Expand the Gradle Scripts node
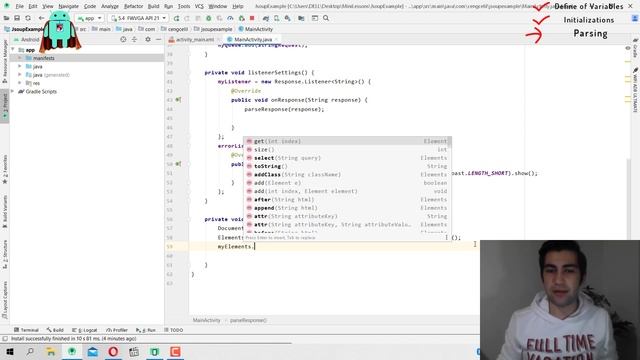The image size is (640, 360). [13, 91]
